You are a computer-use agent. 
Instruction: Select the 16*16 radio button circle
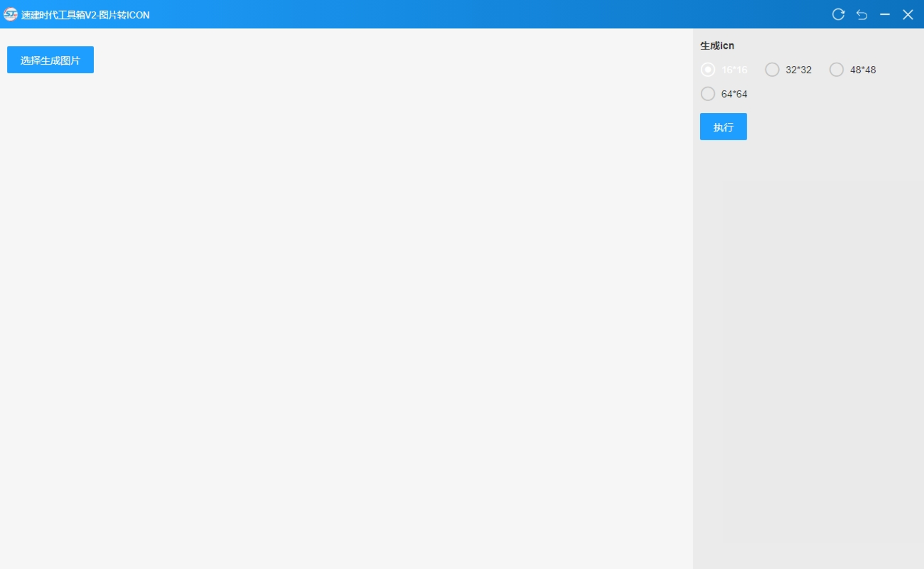(708, 70)
